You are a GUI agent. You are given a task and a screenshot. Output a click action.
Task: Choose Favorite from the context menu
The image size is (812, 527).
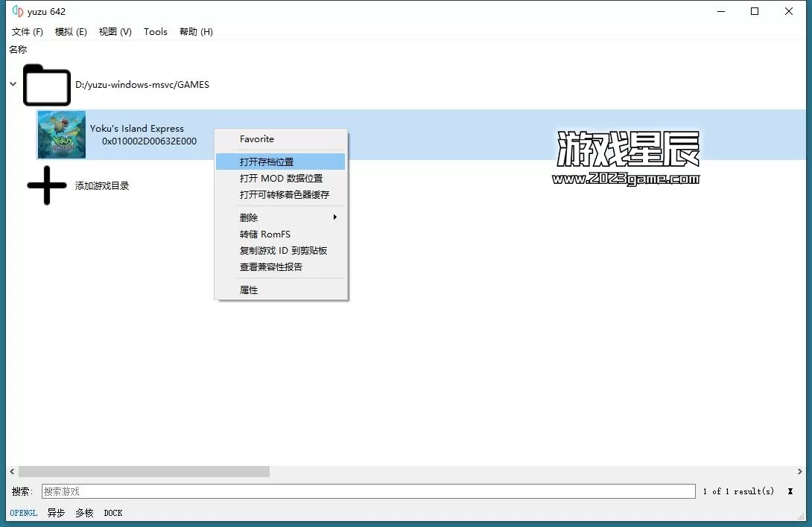point(257,139)
